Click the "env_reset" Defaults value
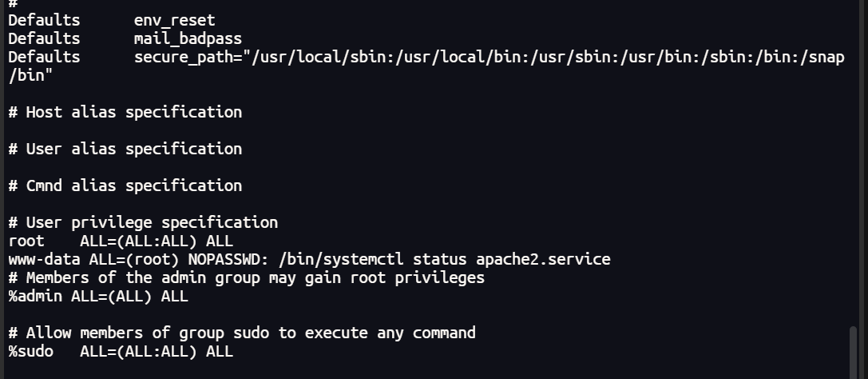This screenshot has height=379, width=868. click(174, 20)
